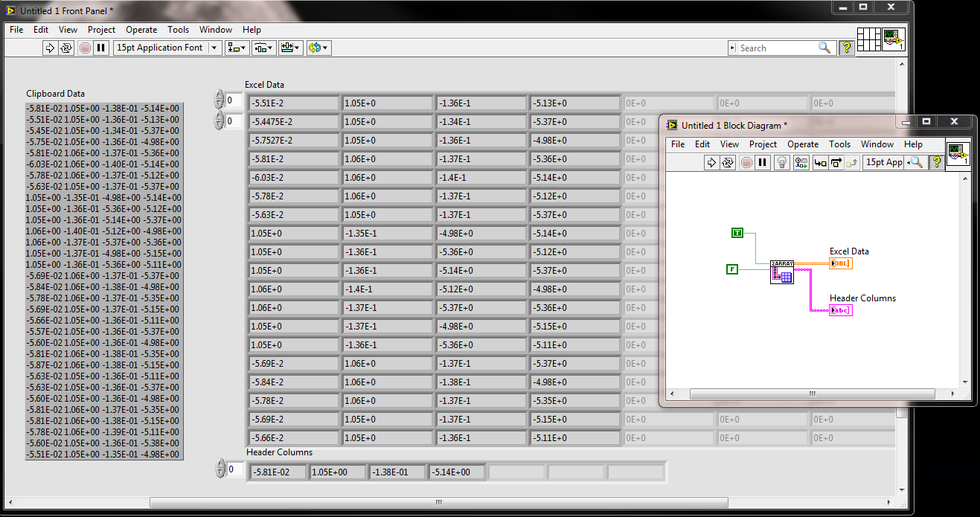
Task: Open the Application Font dropdown on Front Panel
Action: tap(167, 48)
